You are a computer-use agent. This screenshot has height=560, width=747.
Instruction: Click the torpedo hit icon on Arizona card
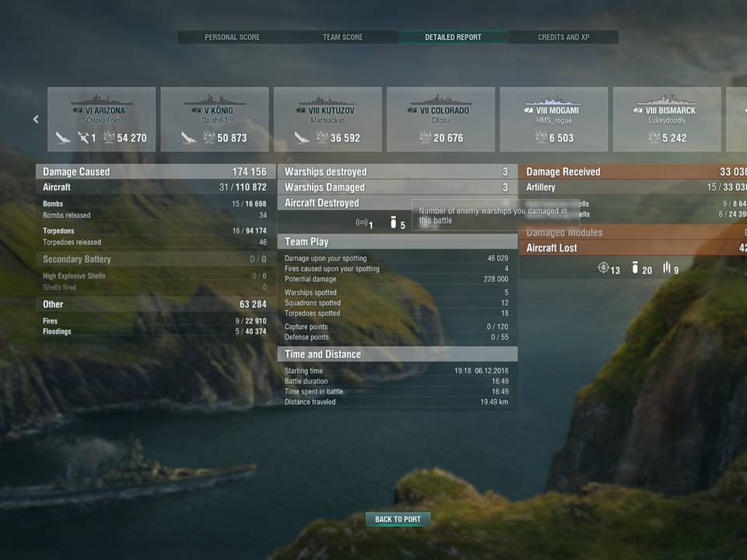[63, 138]
